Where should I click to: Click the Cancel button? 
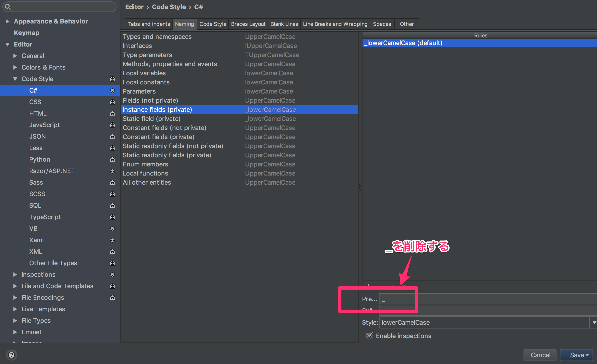[x=540, y=355]
